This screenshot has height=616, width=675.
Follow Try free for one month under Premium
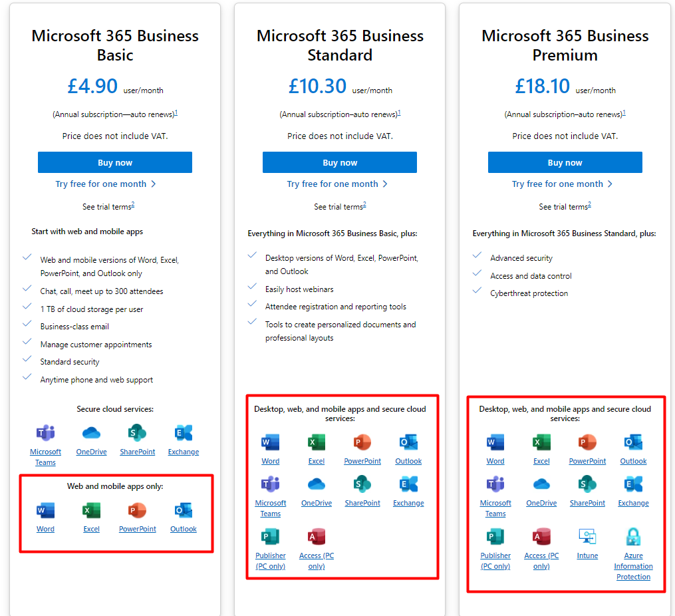click(562, 184)
